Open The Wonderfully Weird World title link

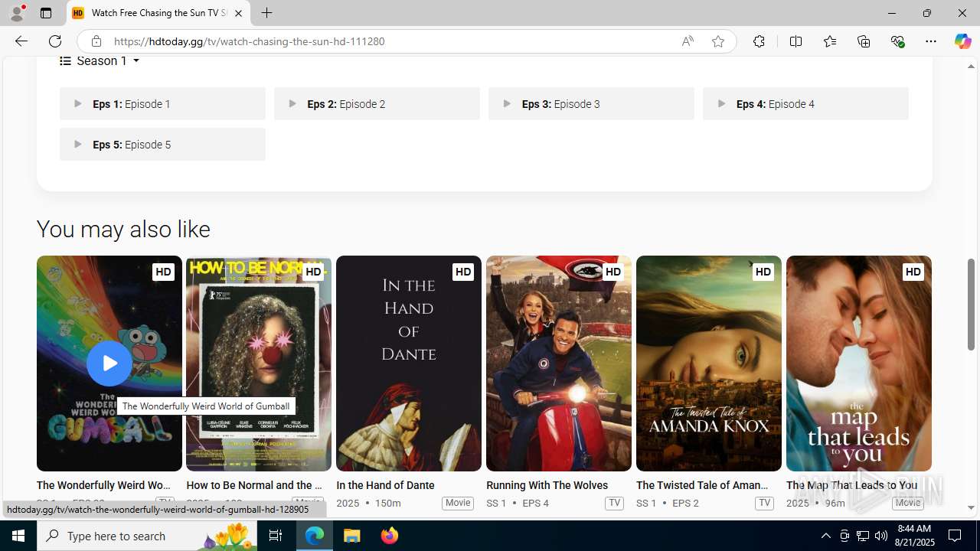[103, 485]
